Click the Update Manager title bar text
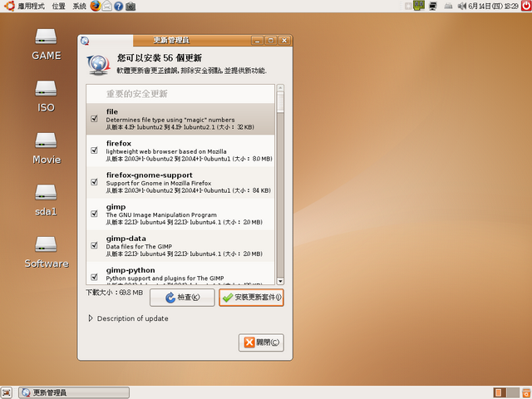This screenshot has width=532, height=399. click(x=171, y=41)
